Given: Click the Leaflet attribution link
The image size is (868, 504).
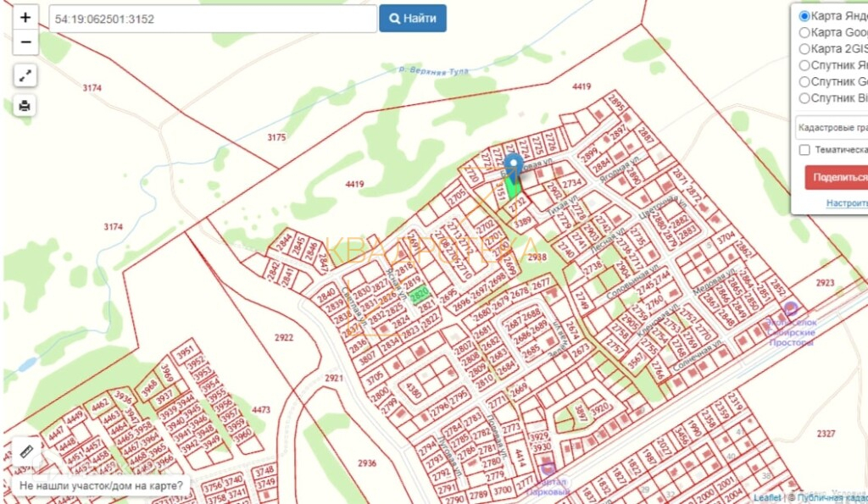Looking at the screenshot, I should click(766, 498).
